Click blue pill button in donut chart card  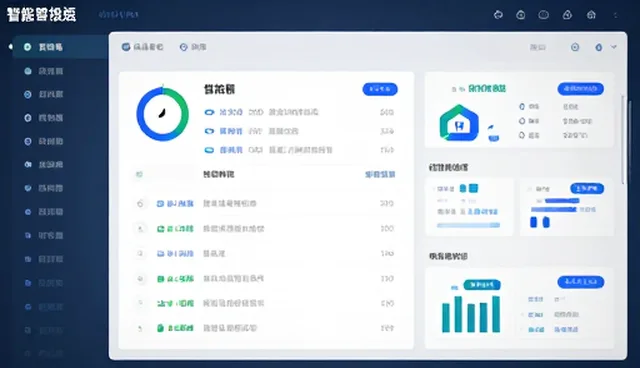click(380, 89)
